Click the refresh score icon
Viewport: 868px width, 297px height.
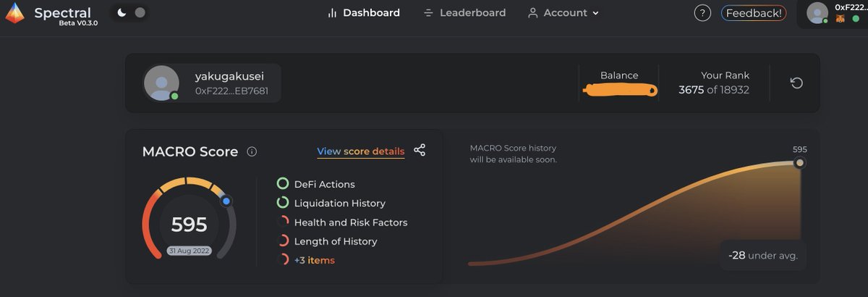(x=796, y=83)
